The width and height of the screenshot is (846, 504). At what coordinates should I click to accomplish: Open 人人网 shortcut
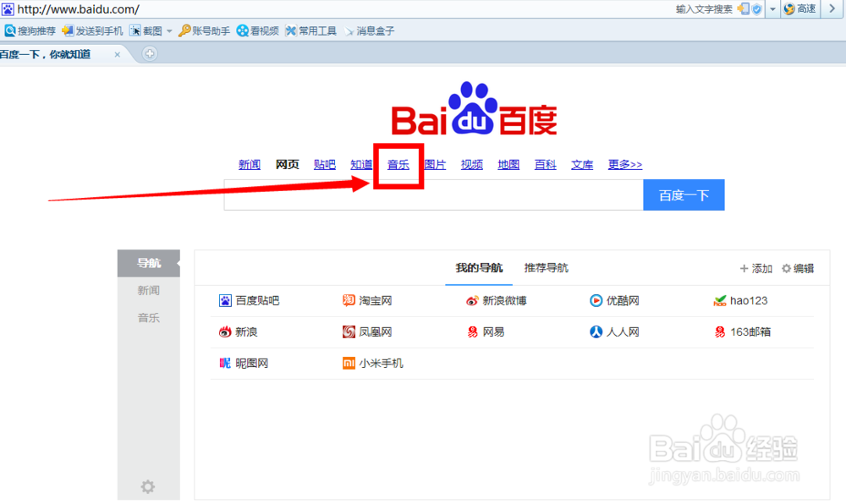614,332
